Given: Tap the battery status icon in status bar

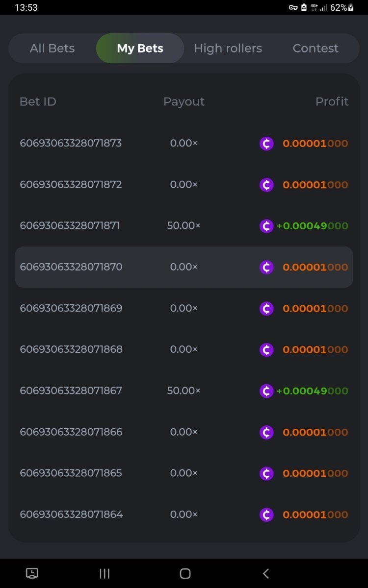Looking at the screenshot, I should [351, 7].
